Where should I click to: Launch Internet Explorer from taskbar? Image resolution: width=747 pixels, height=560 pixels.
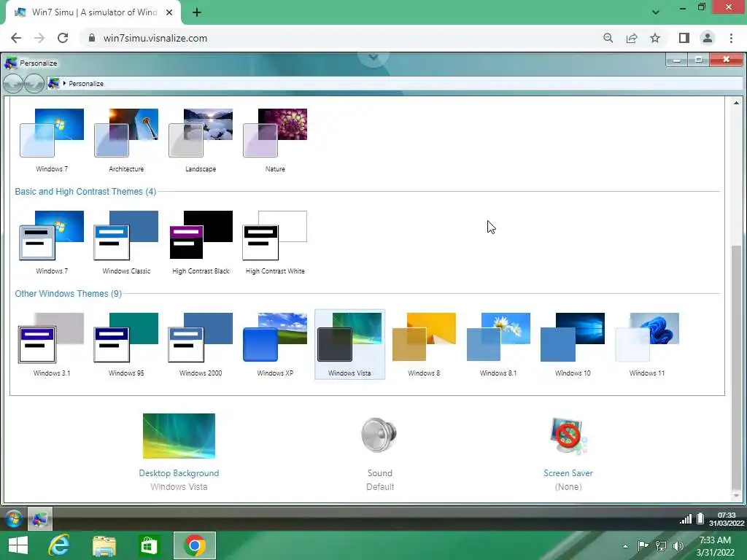(x=59, y=545)
